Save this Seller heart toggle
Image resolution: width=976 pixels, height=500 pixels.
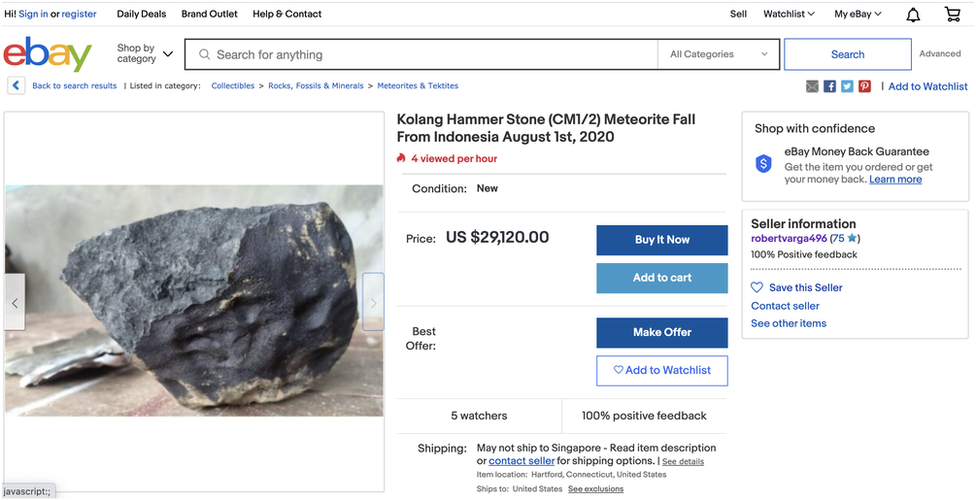coord(757,288)
